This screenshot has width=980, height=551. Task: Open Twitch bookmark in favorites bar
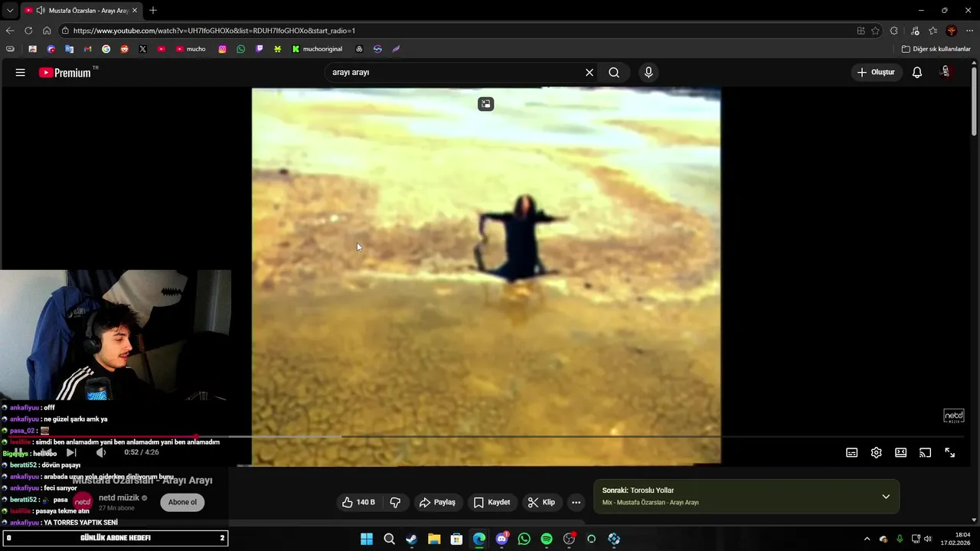tap(259, 49)
